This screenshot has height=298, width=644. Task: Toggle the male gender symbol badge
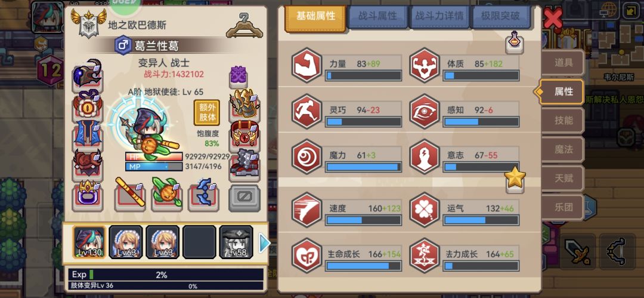point(123,45)
